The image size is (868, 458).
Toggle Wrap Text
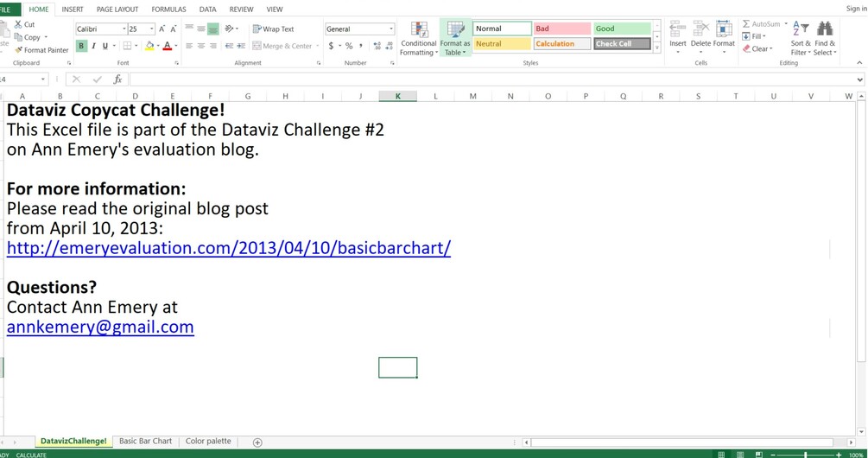coord(274,29)
